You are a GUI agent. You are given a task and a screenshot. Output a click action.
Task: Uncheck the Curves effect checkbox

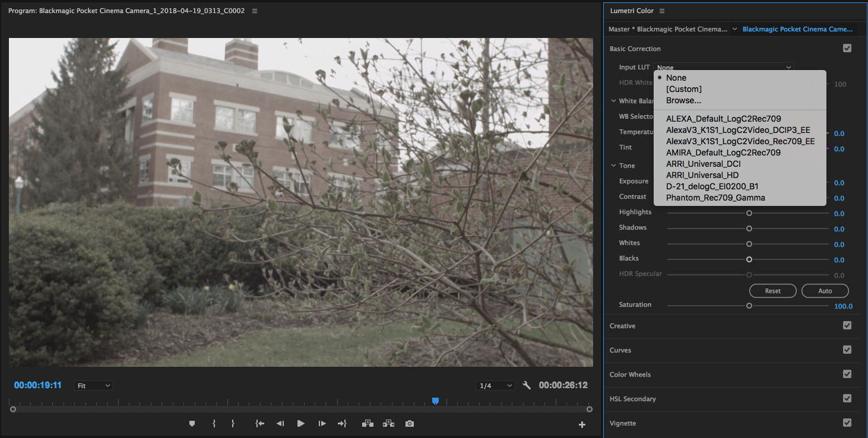tap(847, 350)
